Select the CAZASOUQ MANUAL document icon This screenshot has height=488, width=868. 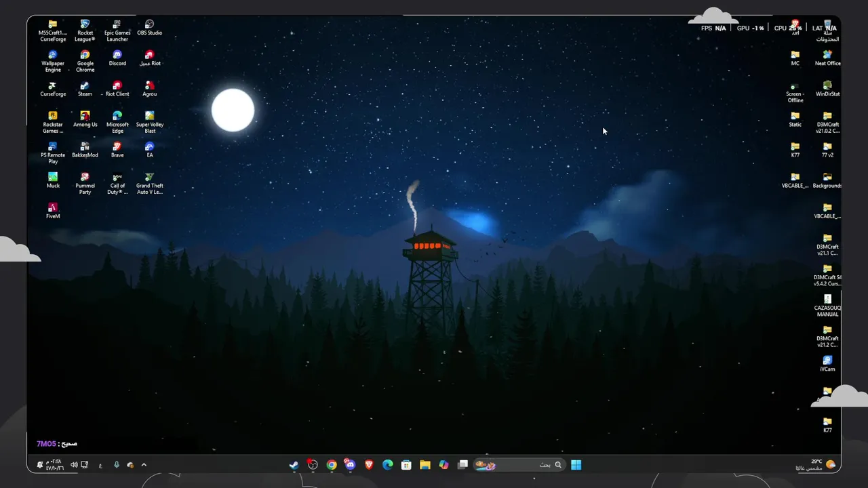pos(827,306)
